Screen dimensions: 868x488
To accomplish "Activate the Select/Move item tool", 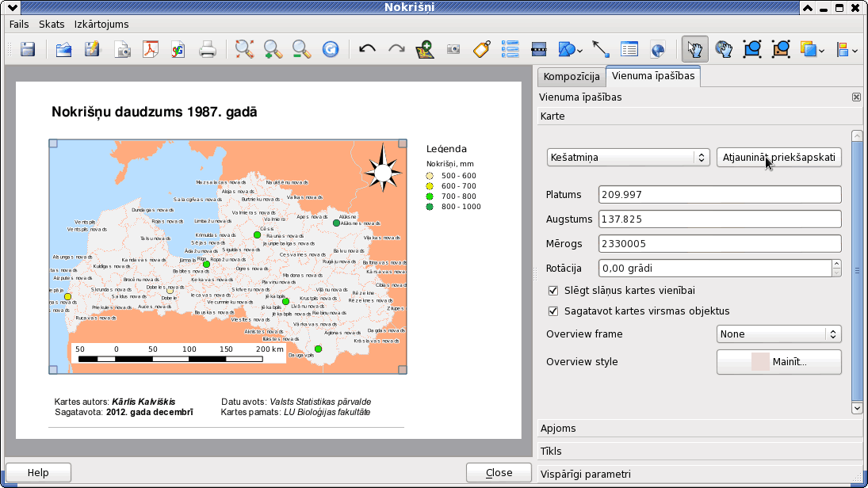I will tap(694, 49).
